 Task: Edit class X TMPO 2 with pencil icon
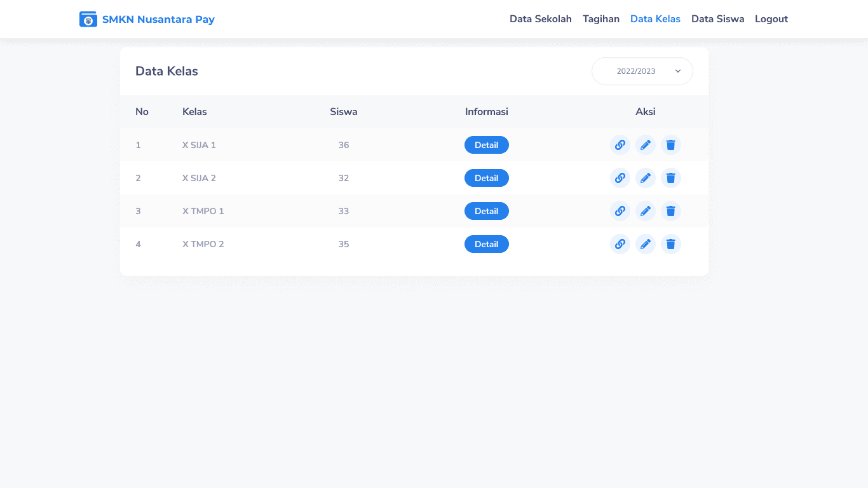coord(646,244)
